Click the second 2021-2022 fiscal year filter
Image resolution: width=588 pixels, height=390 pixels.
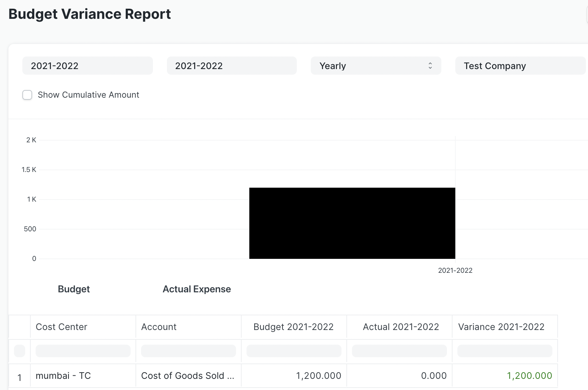(231, 66)
